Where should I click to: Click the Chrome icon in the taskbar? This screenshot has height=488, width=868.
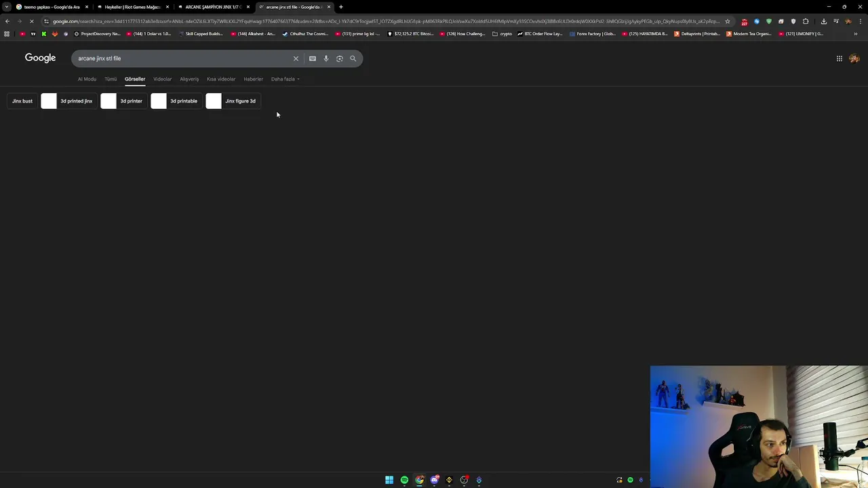pos(419,480)
